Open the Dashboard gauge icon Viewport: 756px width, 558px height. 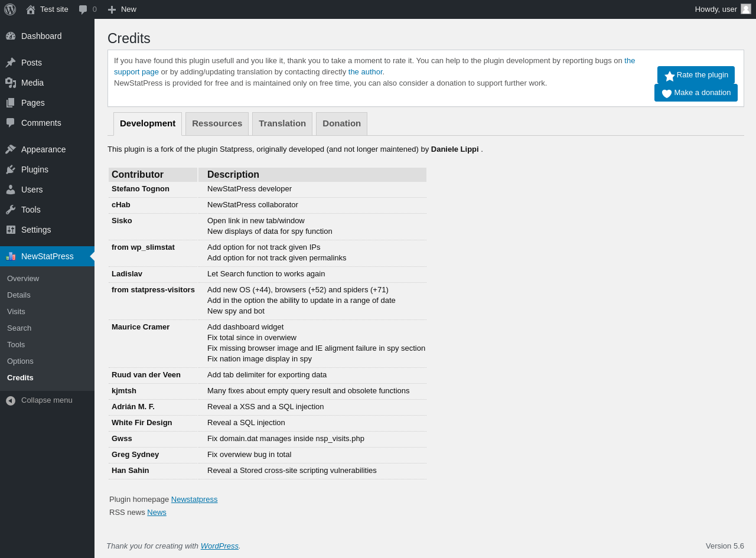[11, 36]
